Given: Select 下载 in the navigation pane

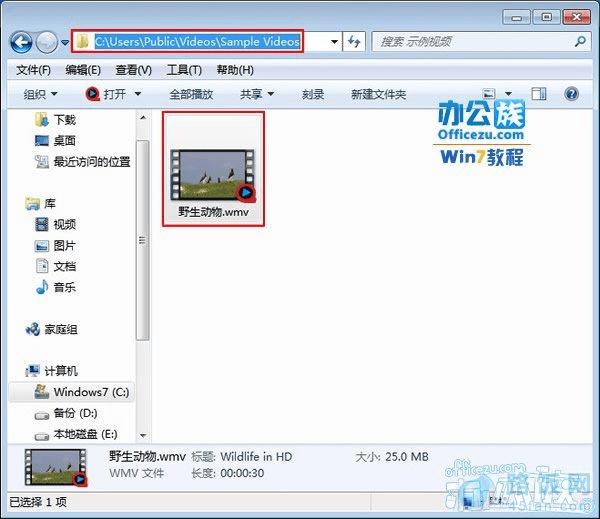Looking at the screenshot, I should tap(65, 120).
